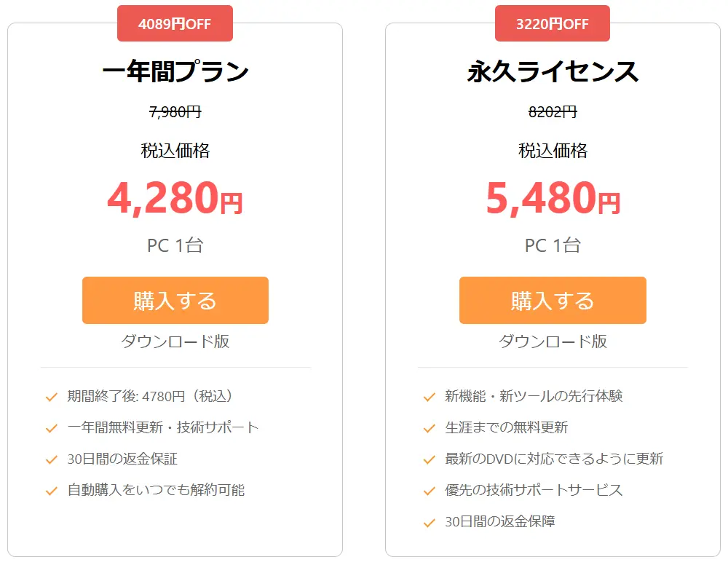This screenshot has height=565, width=728.
Task: Select the 一年間プラン heading
Action: click(175, 71)
